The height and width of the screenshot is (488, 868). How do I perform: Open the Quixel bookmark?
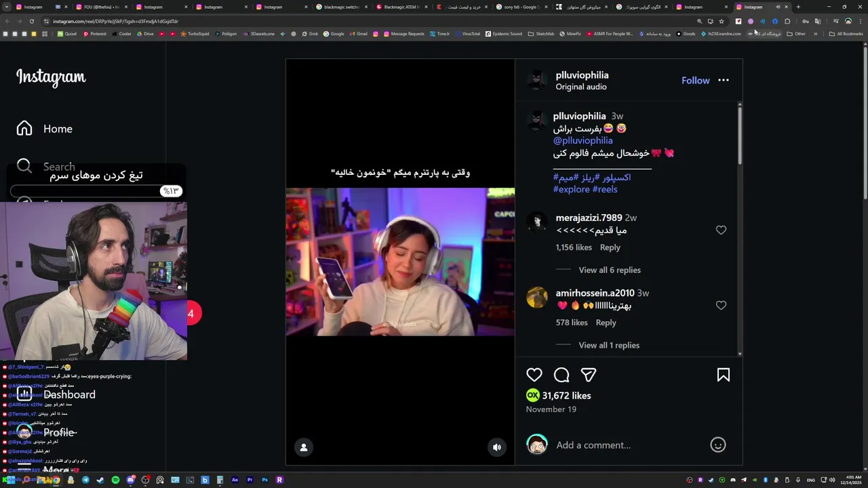[67, 34]
